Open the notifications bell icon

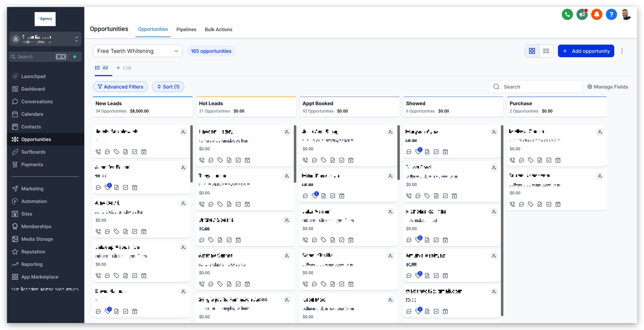(597, 15)
